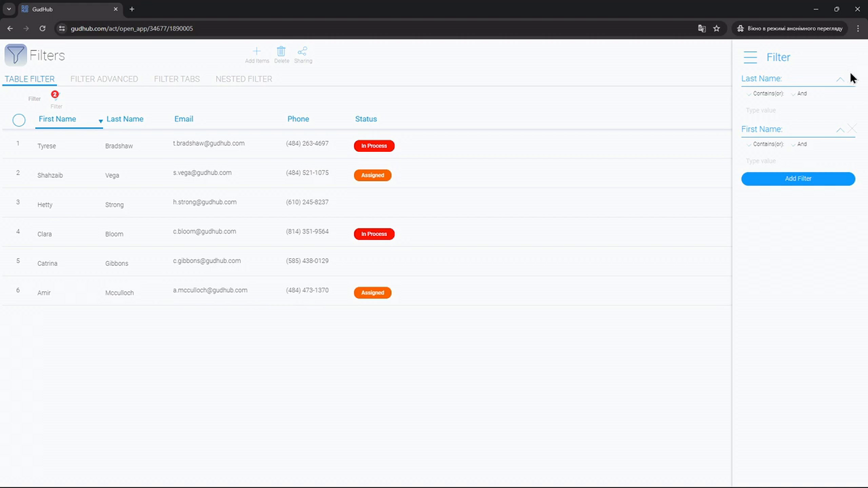This screenshot has height=488, width=868.
Task: Click the browser translate page icon
Action: [701, 28]
